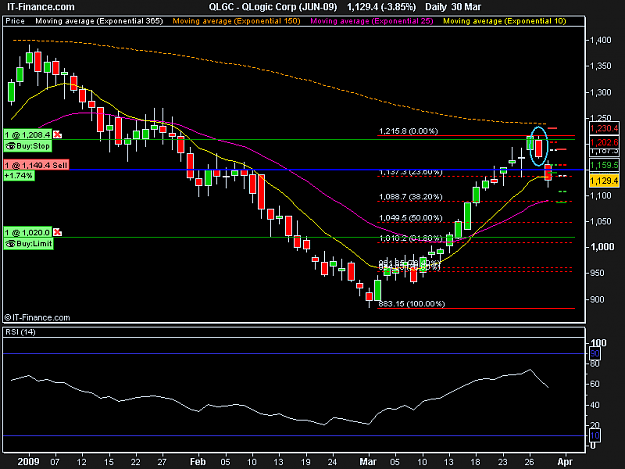The width and height of the screenshot is (625, 469).
Task: Click the 1,049.5 (50.00%) Fibonacci label
Action: coord(410,218)
